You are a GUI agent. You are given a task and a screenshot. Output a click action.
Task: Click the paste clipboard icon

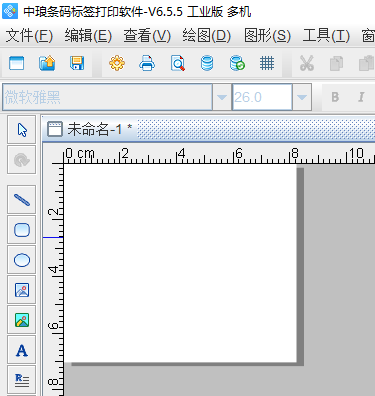point(366,63)
